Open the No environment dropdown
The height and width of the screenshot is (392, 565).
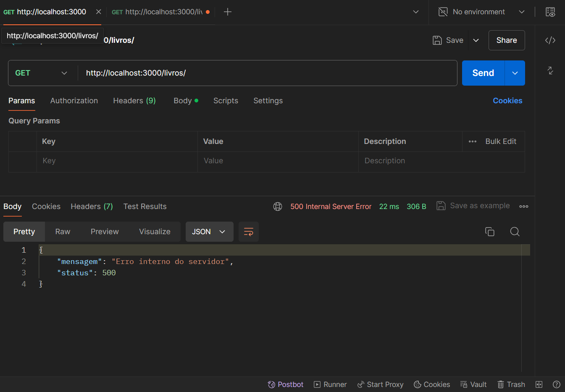[522, 12]
